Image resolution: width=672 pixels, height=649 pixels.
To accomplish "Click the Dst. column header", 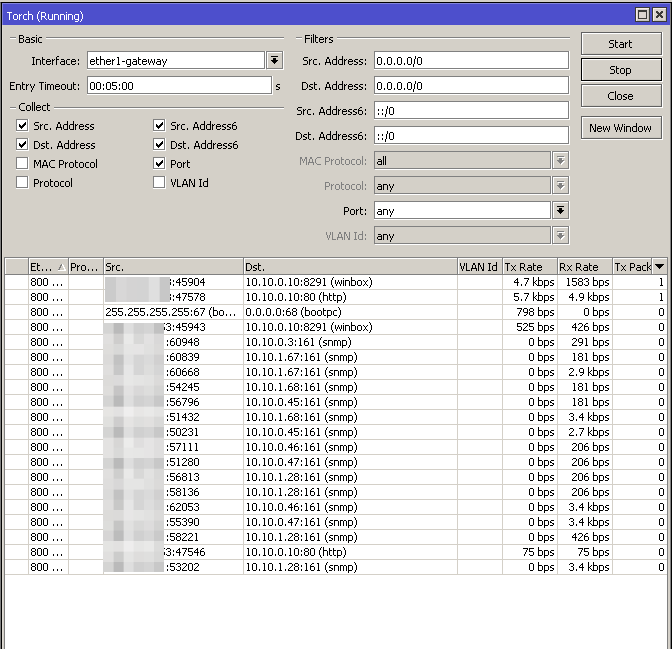I will tap(349, 267).
